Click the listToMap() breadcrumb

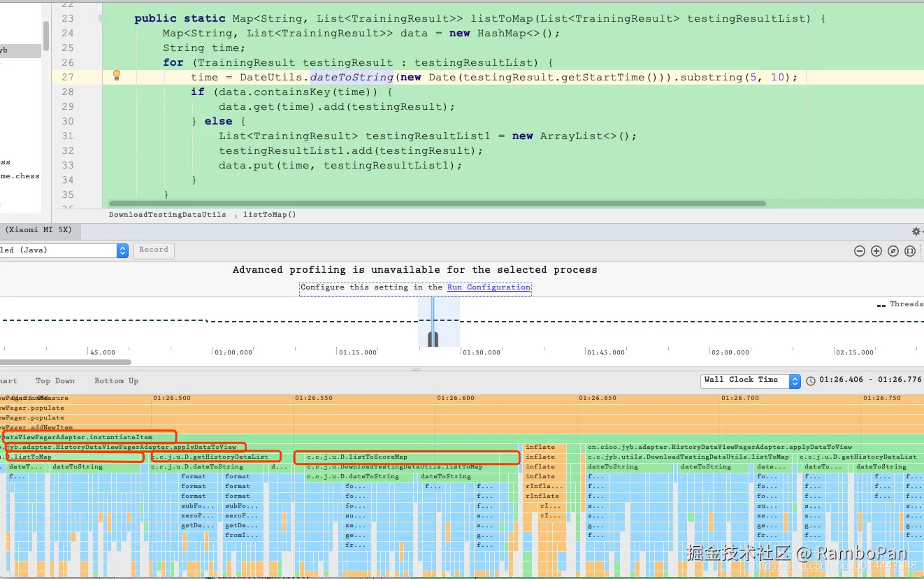pos(270,215)
